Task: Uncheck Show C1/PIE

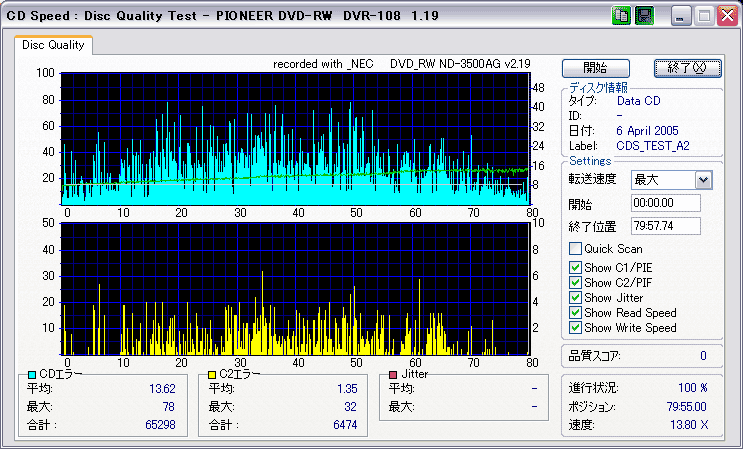Action: 575,268
